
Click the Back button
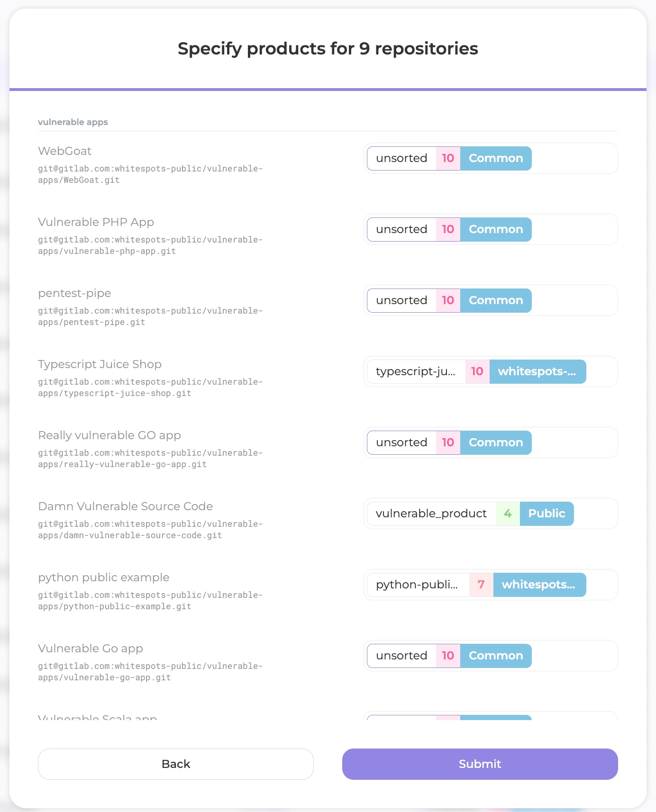(175, 764)
